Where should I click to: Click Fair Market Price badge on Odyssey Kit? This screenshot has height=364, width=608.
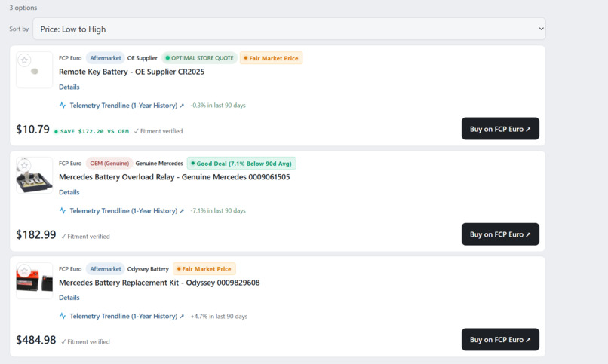point(204,269)
